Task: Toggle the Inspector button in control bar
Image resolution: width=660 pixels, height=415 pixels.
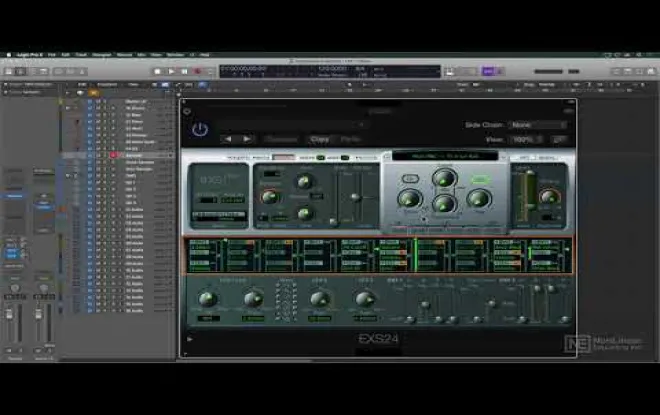Action: pos(20,72)
